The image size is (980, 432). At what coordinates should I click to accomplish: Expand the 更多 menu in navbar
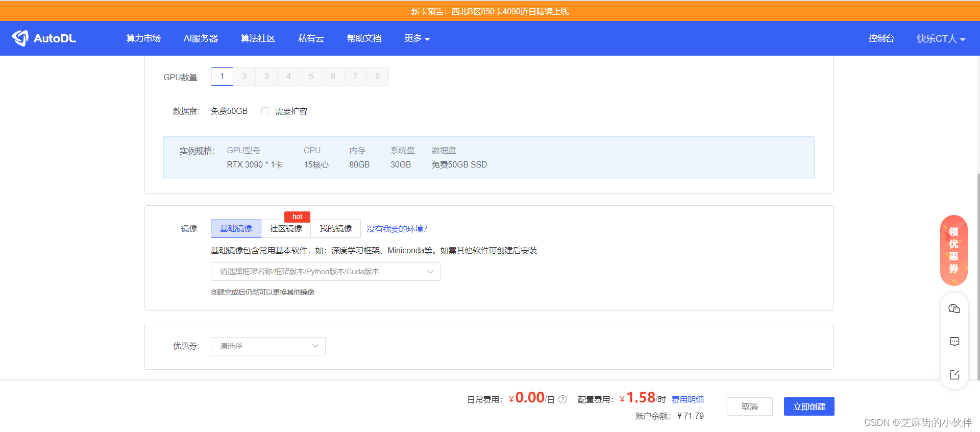coord(417,38)
